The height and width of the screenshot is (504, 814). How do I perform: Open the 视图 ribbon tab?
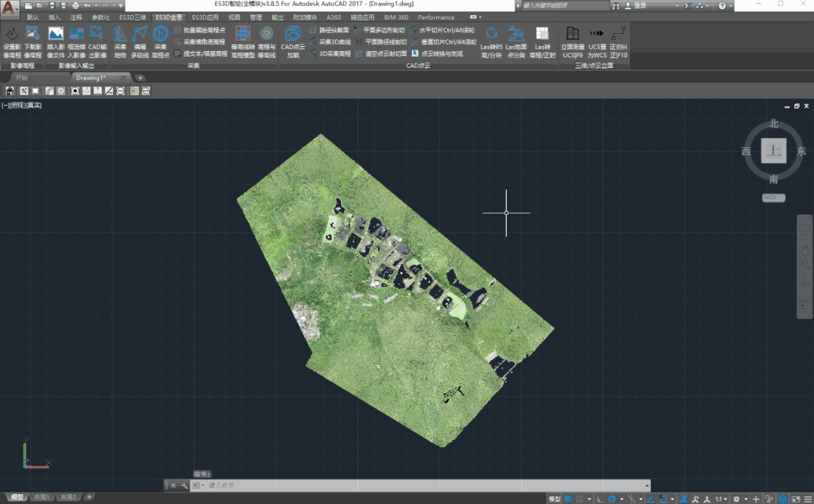[x=234, y=17]
